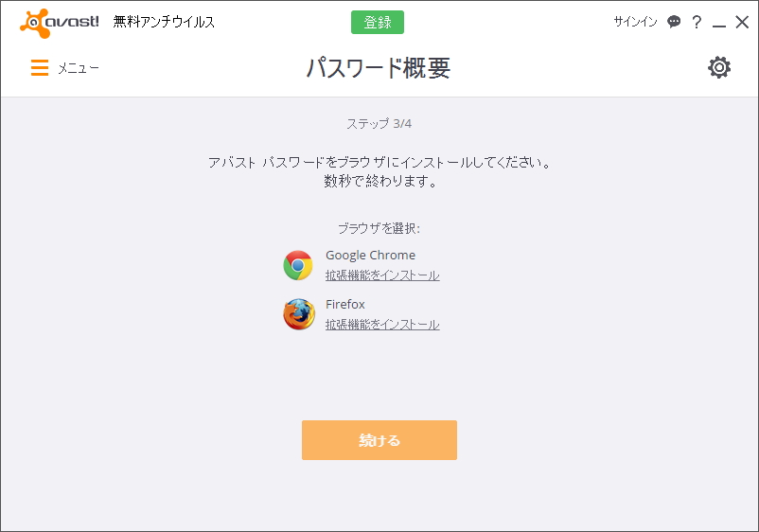
Task: Click the Firefox browser icon
Action: pyautogui.click(x=299, y=314)
